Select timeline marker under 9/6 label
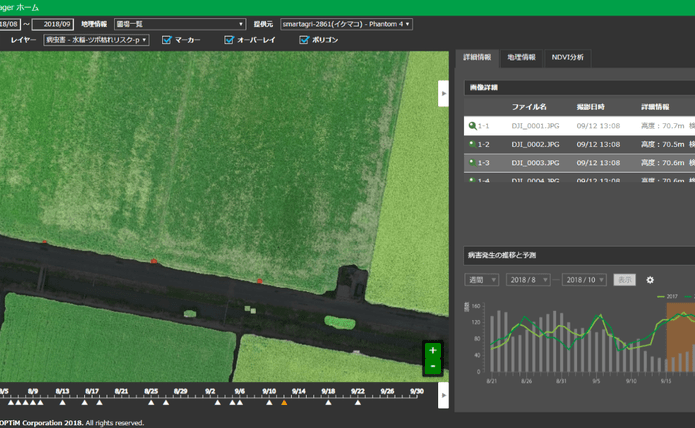 (240, 402)
